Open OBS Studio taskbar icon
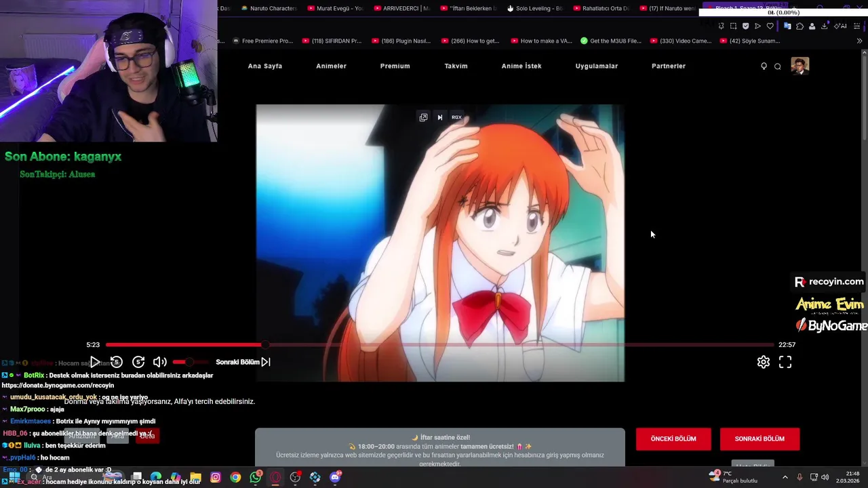Screen dimensions: 868x488 coord(295,477)
